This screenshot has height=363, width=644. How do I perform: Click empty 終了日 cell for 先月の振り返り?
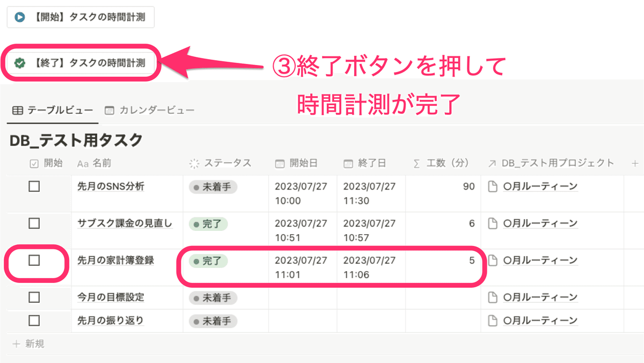coord(371,321)
